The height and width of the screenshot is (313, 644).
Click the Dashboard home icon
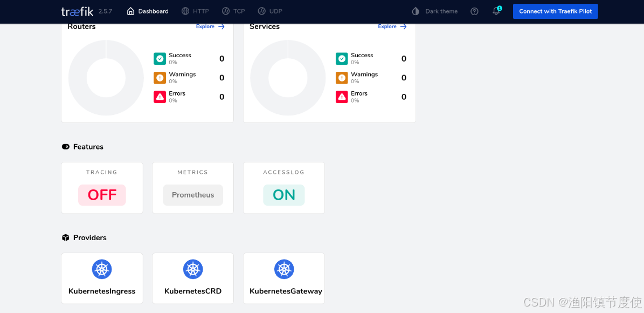(130, 11)
